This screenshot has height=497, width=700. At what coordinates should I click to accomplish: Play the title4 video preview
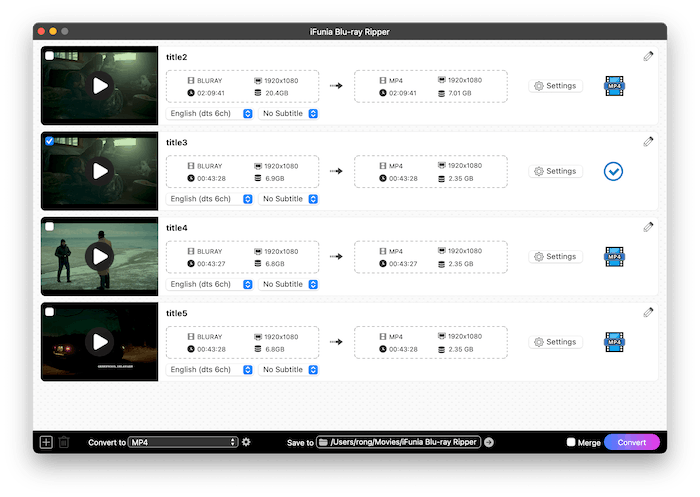100,257
